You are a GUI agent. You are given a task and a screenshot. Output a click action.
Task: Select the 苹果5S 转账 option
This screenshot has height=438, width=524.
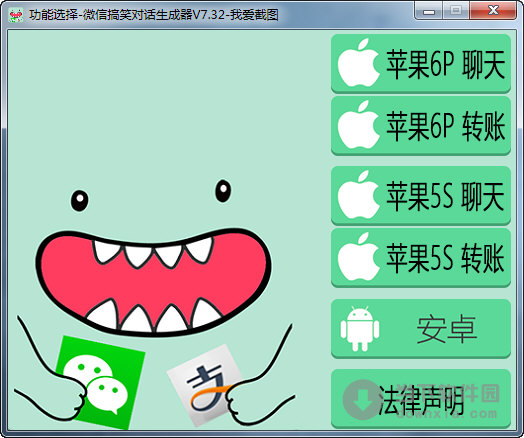point(421,258)
